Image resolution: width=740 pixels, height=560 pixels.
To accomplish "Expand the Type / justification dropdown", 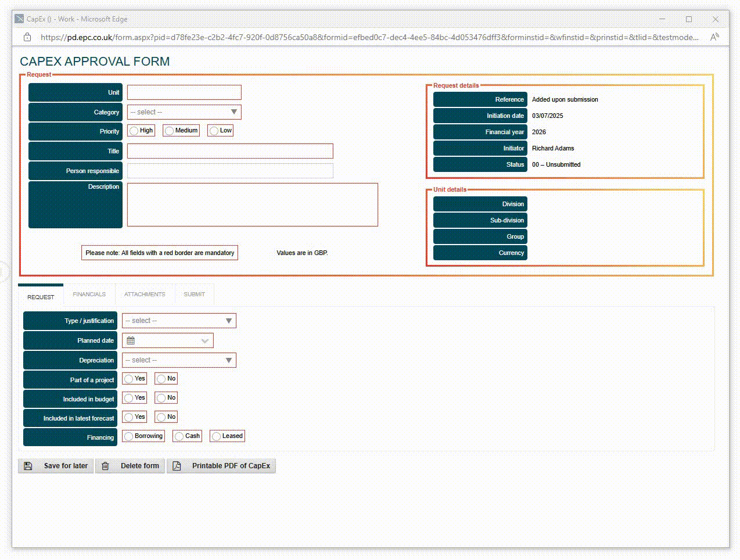I will [x=179, y=321].
